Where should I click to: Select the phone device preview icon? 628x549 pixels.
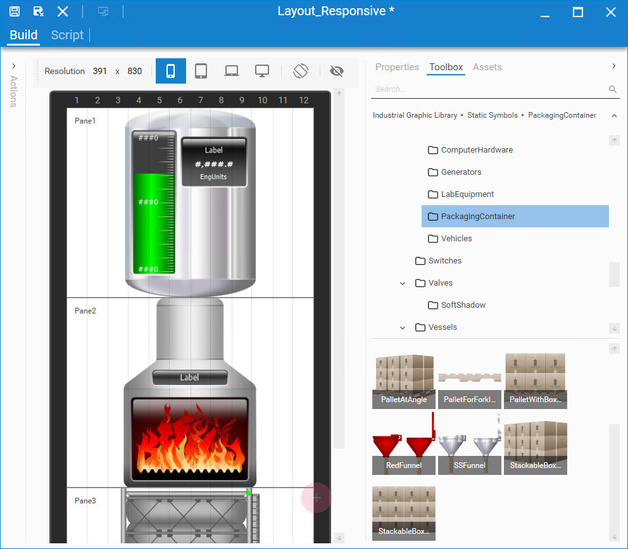coord(170,71)
